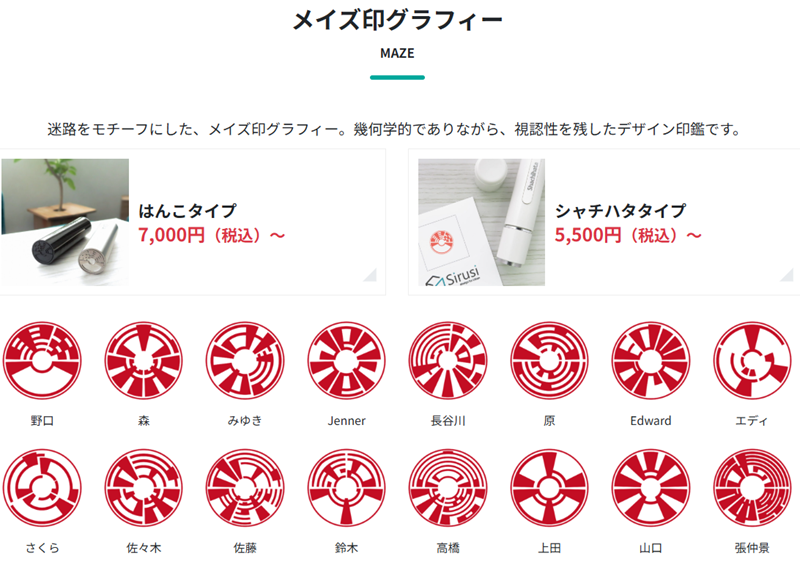Click the Edward maze stamp

tap(651, 360)
